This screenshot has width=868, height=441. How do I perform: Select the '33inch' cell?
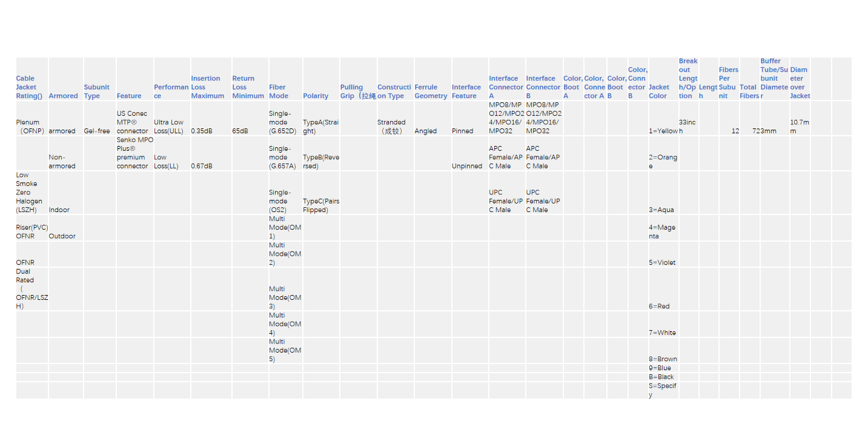689,118
